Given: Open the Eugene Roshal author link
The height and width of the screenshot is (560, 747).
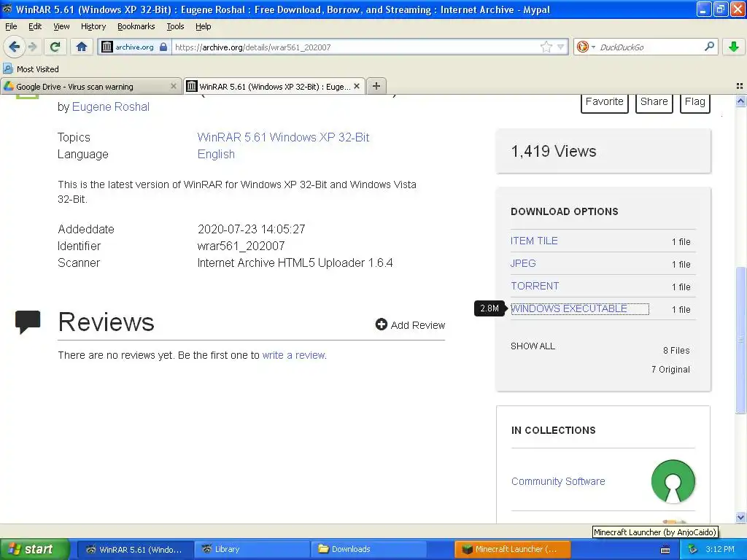Looking at the screenshot, I should (x=111, y=106).
